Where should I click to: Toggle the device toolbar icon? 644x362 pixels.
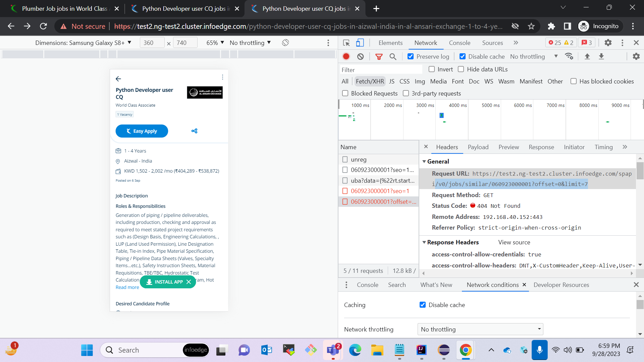point(360,43)
